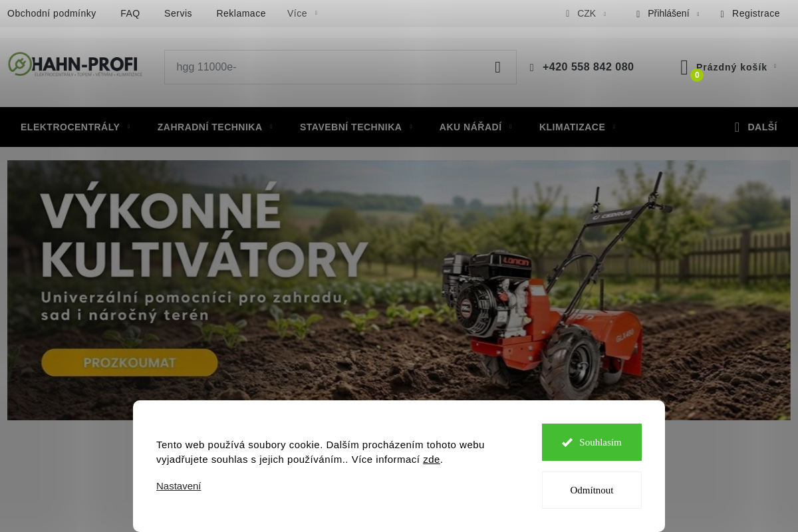Click the green cart count badge

(697, 75)
